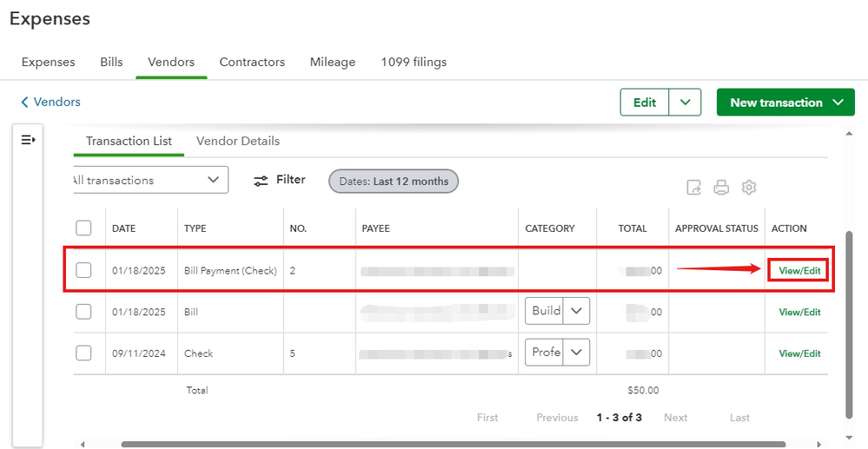Viewport: 868px width, 449px height.
Task: Select the 01/18/2025 Bill row checkbox
Action: pyautogui.click(x=83, y=312)
